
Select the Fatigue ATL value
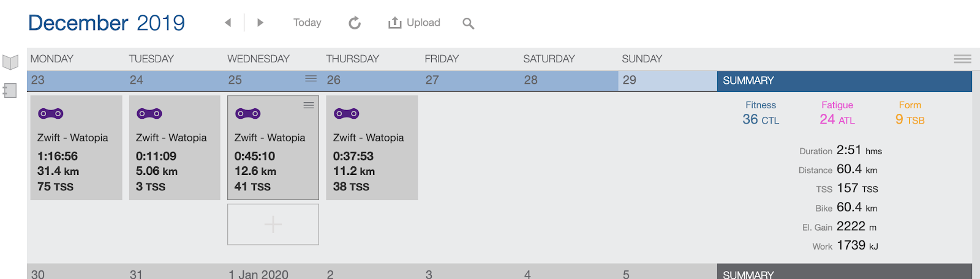pos(837,120)
